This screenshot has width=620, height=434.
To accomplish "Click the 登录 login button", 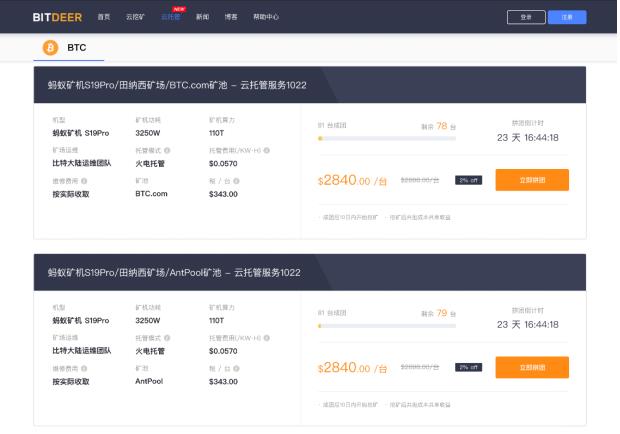I will point(526,17).
